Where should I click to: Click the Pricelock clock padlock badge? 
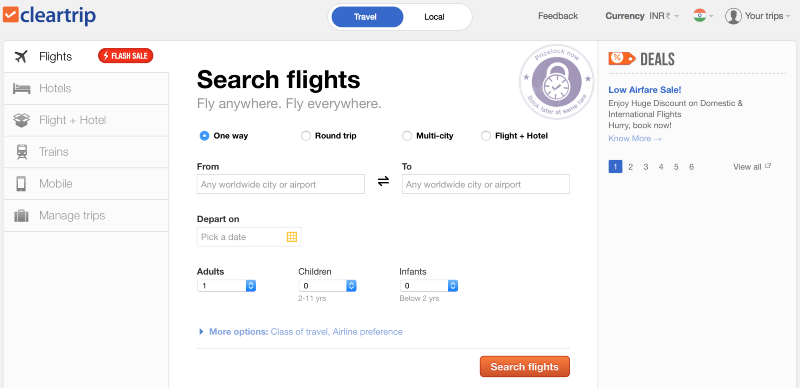(x=557, y=82)
